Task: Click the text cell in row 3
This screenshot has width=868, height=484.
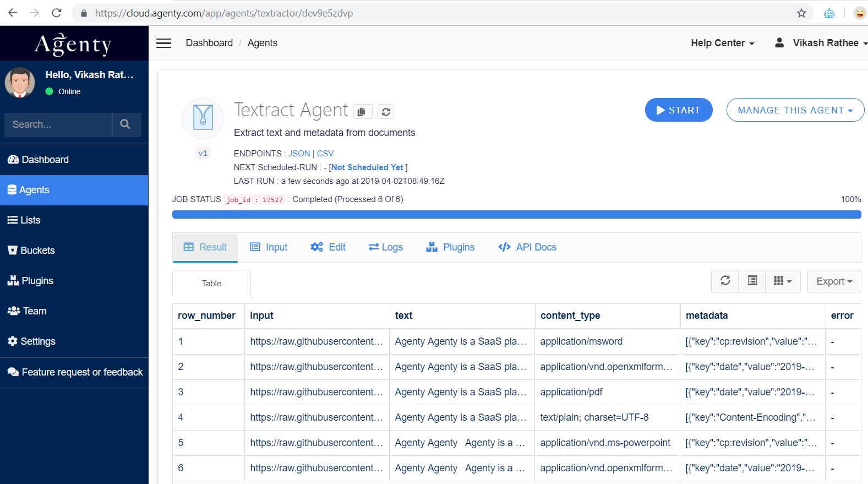Action: click(x=462, y=392)
